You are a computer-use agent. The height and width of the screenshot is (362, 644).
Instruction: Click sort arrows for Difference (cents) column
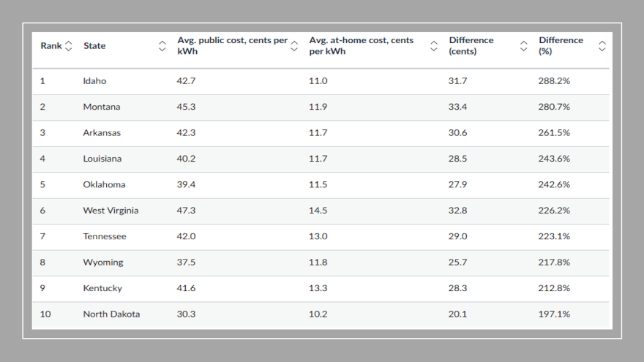[523, 46]
